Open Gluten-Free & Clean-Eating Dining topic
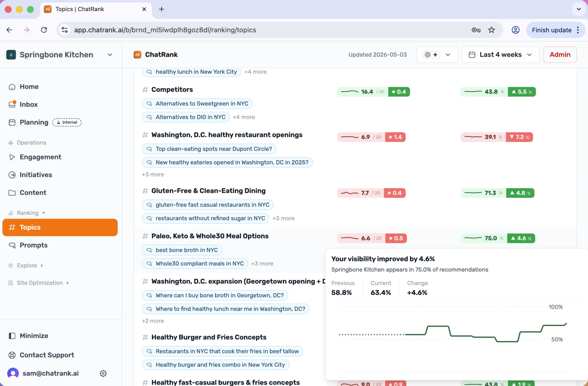Screen dimensions: 588x386 click(208, 191)
